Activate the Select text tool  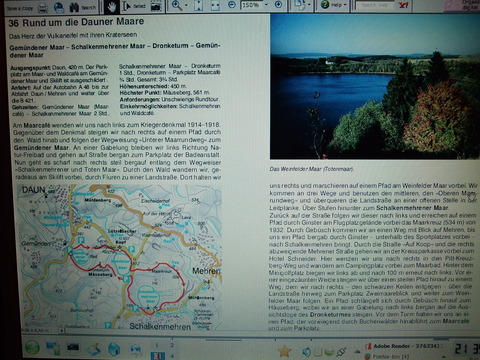tap(134, 6)
